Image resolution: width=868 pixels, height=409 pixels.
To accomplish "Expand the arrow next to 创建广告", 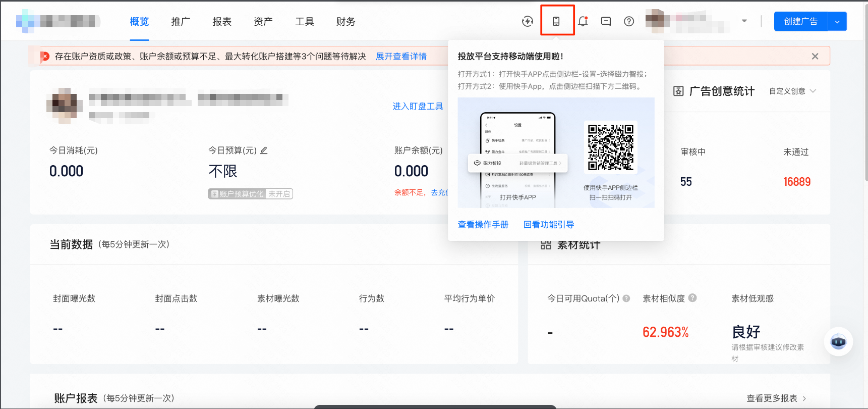I will 837,22.
